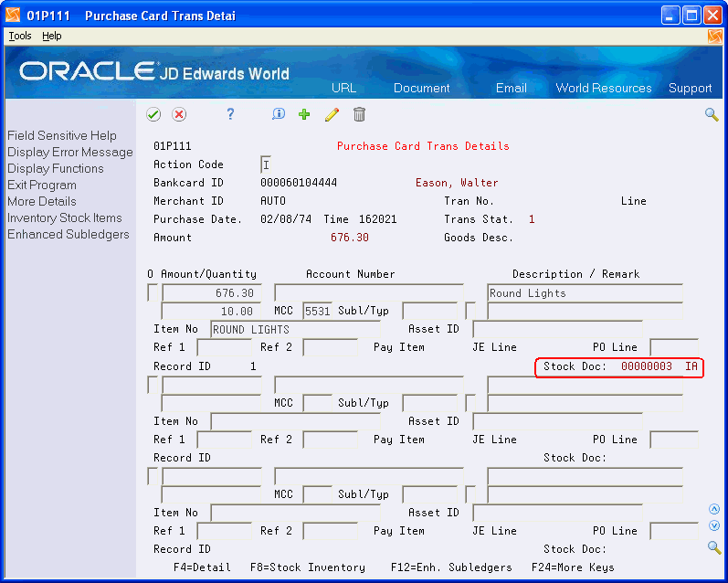Screen dimensions: 728x583
Task: Click the magnifier icon at the top right of the toolbar
Action: [x=712, y=114]
